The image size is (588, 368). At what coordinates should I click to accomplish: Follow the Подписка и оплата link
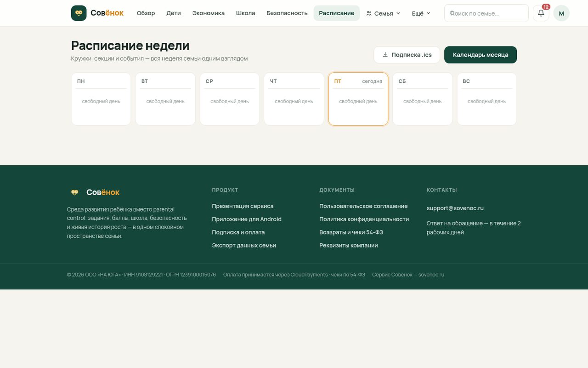tap(238, 232)
